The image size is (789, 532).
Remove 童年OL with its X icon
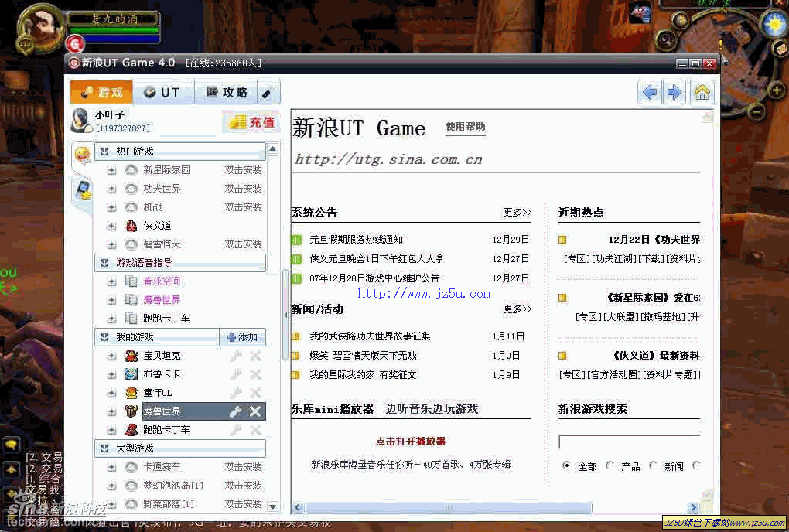click(255, 394)
